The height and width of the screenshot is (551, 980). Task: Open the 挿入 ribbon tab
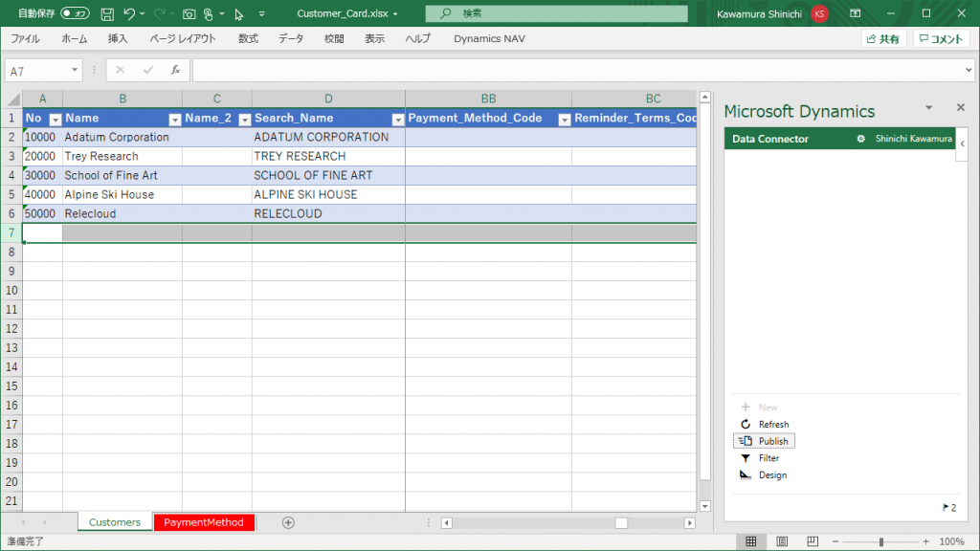pyautogui.click(x=118, y=38)
